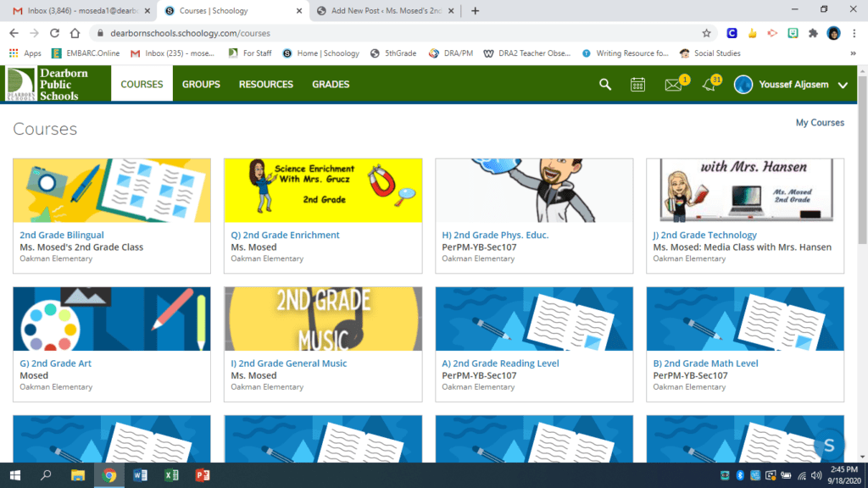Open the RESOURCES navigation menu

pos(266,84)
